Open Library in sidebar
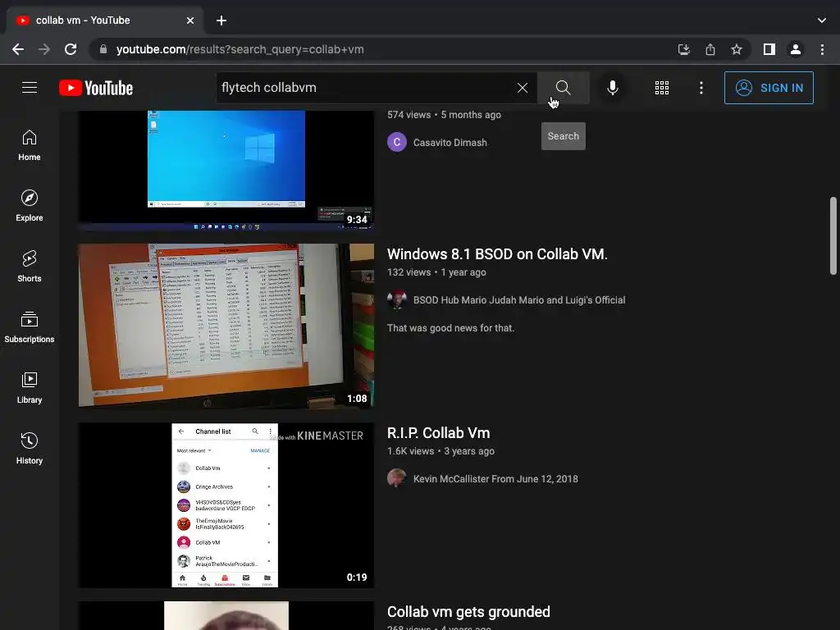 click(x=30, y=388)
